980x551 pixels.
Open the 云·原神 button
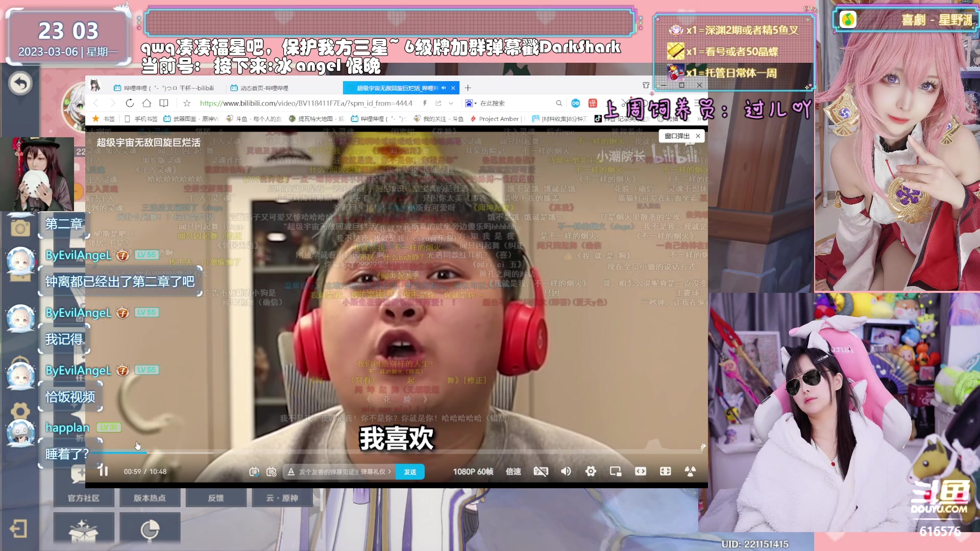pos(282,498)
